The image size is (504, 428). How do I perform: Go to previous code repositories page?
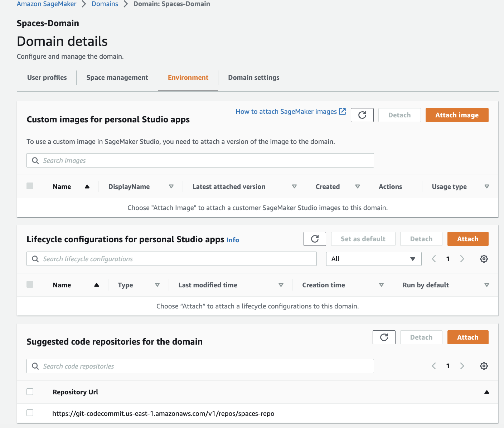click(x=434, y=366)
